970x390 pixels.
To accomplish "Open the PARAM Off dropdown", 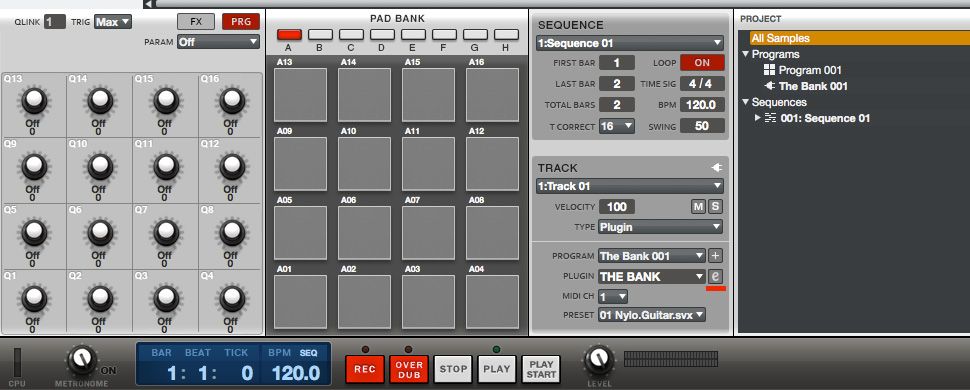I will tap(218, 42).
